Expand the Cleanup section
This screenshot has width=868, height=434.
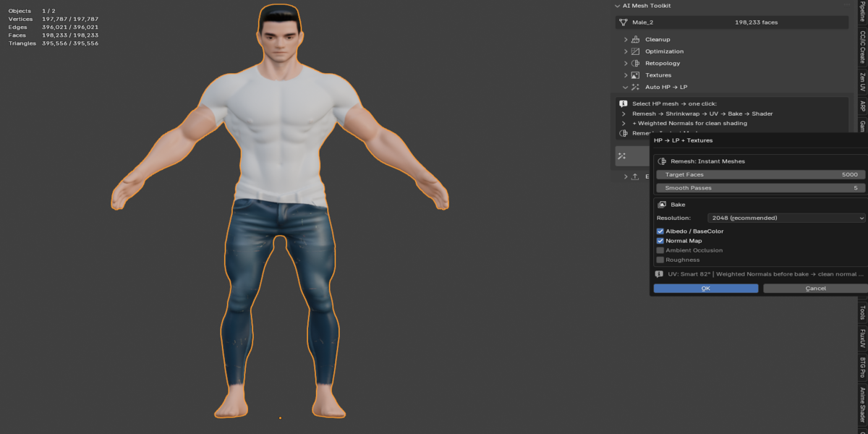click(x=626, y=39)
